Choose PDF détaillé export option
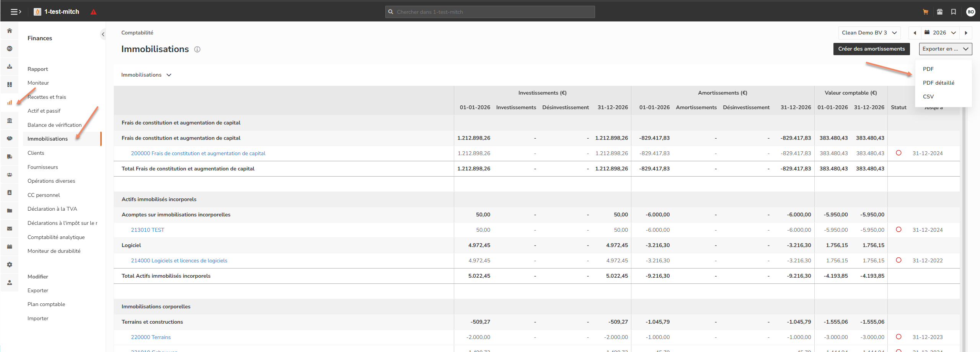The width and height of the screenshot is (980, 352). pyautogui.click(x=938, y=83)
